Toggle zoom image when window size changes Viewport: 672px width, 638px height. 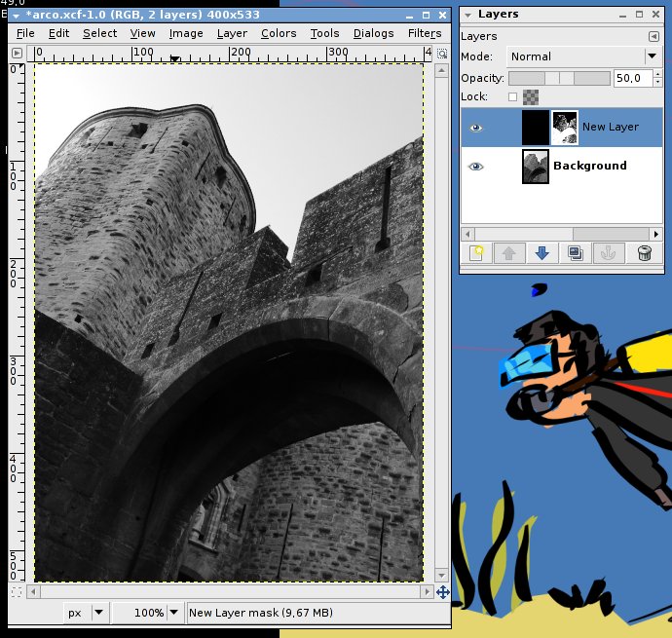click(x=442, y=54)
